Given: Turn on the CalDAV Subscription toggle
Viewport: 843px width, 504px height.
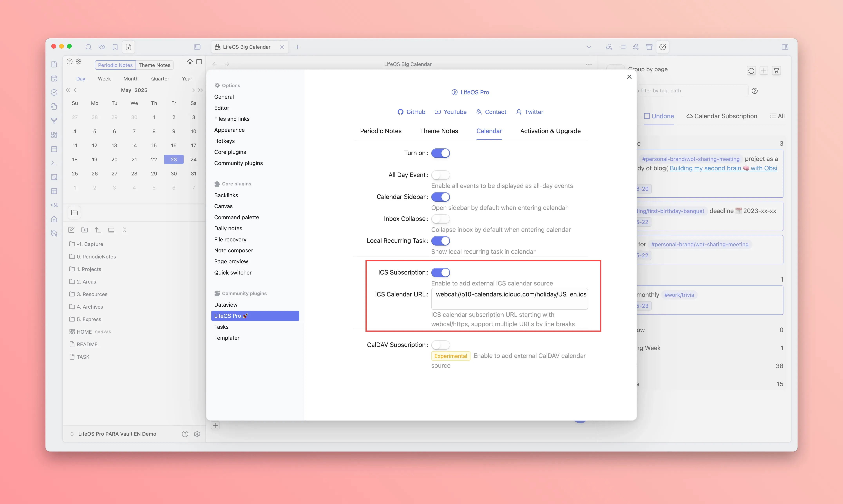Looking at the screenshot, I should click(x=440, y=345).
